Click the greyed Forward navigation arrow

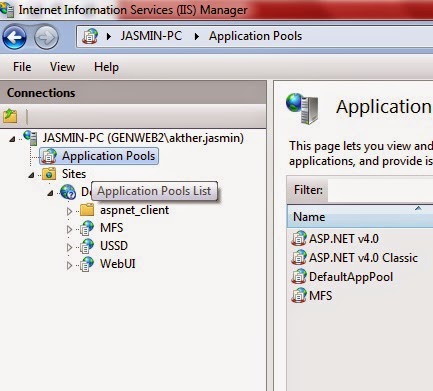[x=46, y=37]
